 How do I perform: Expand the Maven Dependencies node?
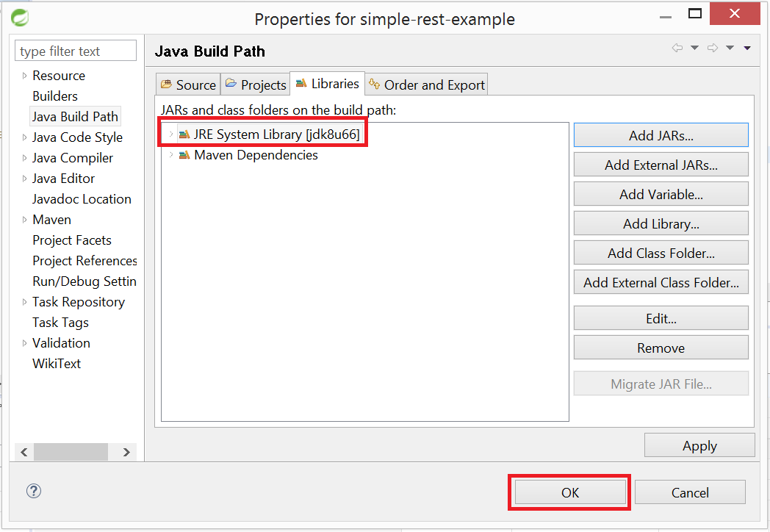pyautogui.click(x=171, y=155)
